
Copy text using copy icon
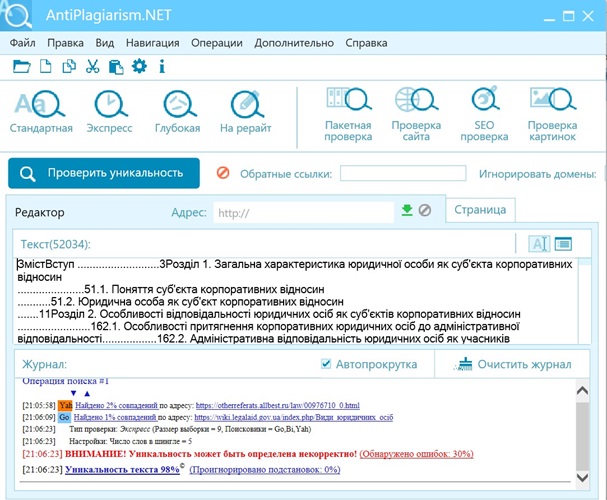[x=69, y=66]
